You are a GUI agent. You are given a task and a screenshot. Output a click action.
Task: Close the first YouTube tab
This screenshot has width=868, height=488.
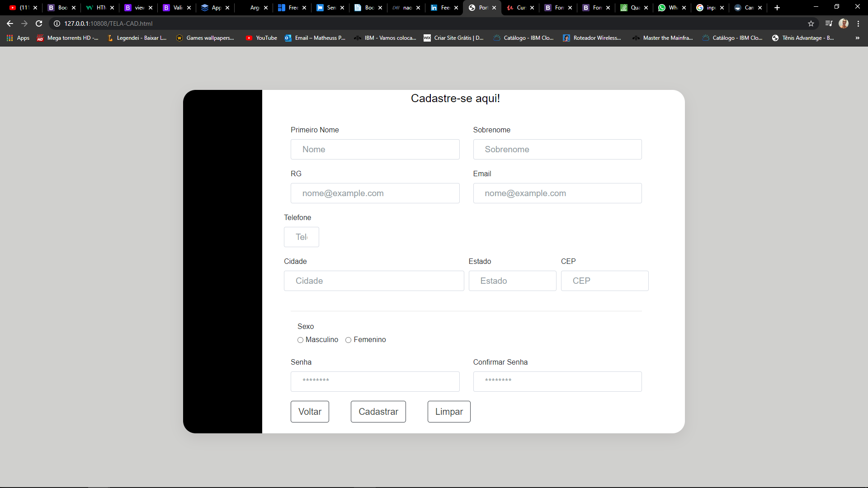(x=35, y=8)
